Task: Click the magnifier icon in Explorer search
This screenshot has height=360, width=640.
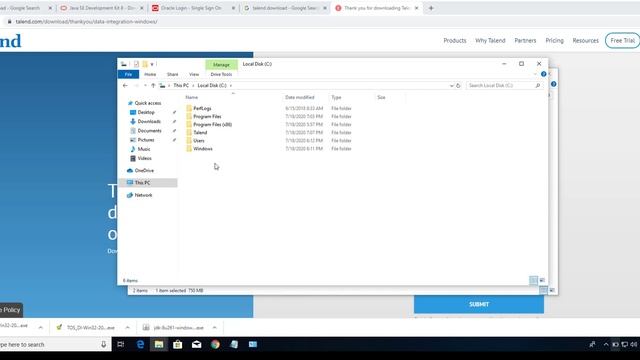Action: [x=538, y=85]
